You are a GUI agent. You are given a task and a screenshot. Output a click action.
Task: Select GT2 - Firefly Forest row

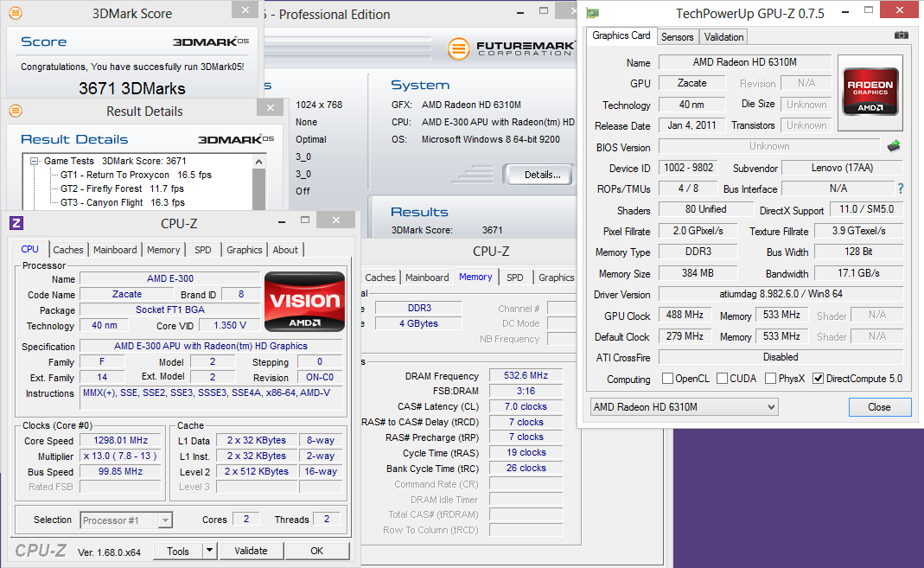click(x=122, y=188)
